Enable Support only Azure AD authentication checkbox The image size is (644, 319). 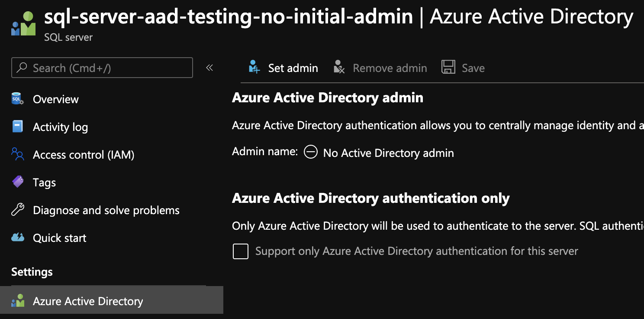(x=240, y=251)
